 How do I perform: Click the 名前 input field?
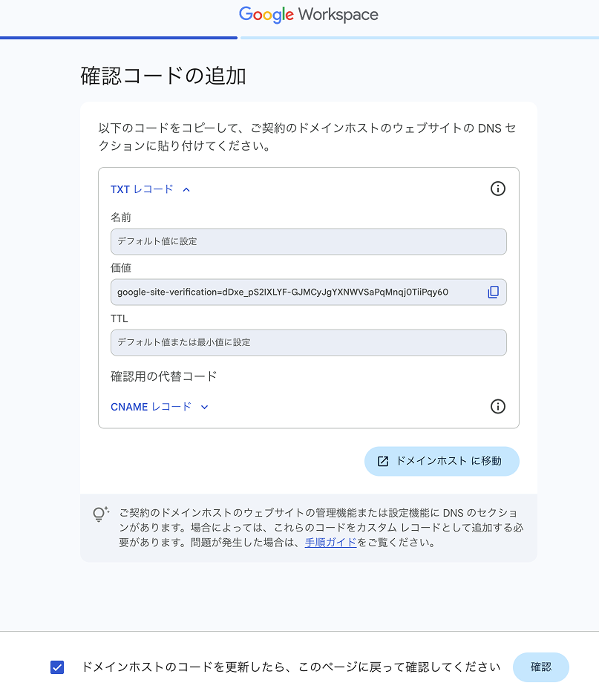click(x=308, y=241)
